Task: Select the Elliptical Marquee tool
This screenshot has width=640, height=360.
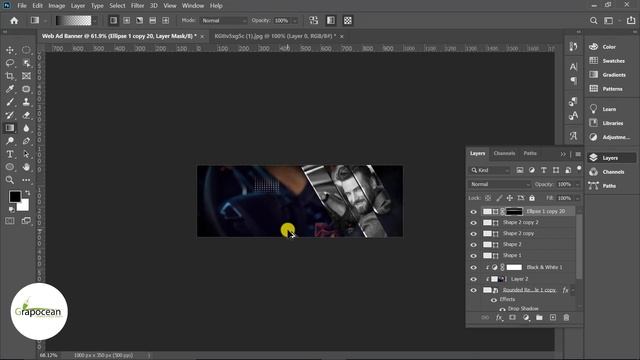Action: point(26,50)
